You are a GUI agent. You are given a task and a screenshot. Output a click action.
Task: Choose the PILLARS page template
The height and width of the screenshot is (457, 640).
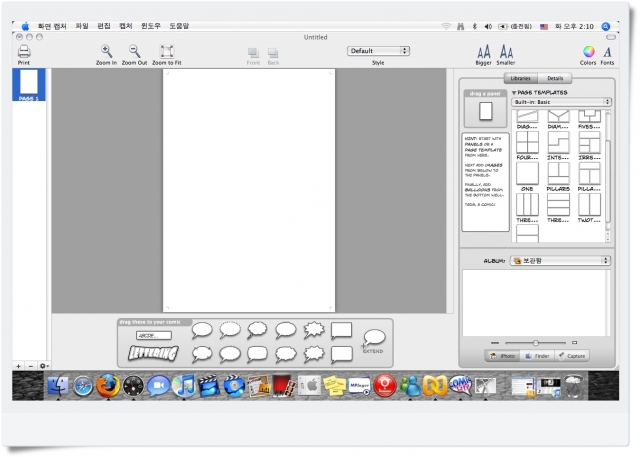(558, 174)
